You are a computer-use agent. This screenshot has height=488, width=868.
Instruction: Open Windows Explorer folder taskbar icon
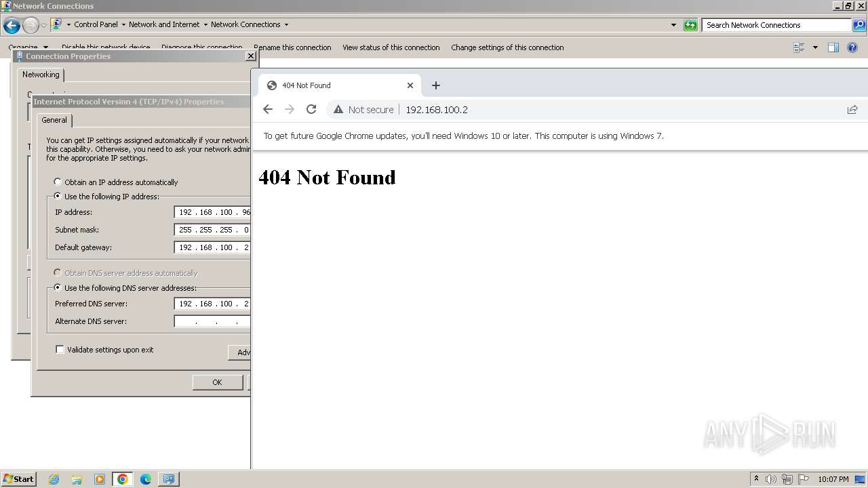pyautogui.click(x=77, y=479)
